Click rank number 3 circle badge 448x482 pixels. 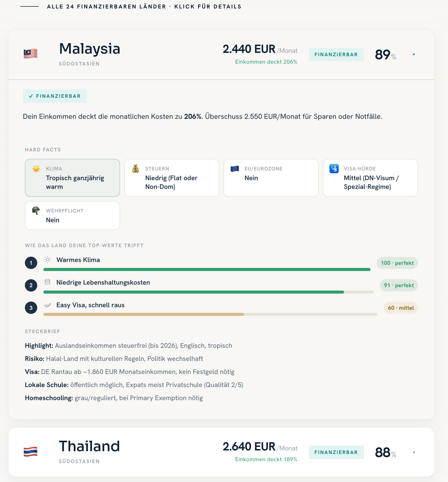31,308
